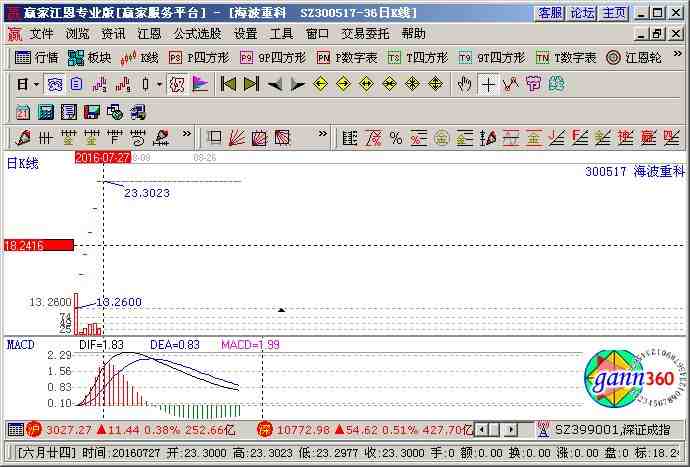Open the 设置 menu
690x467 pixels.
246,34
